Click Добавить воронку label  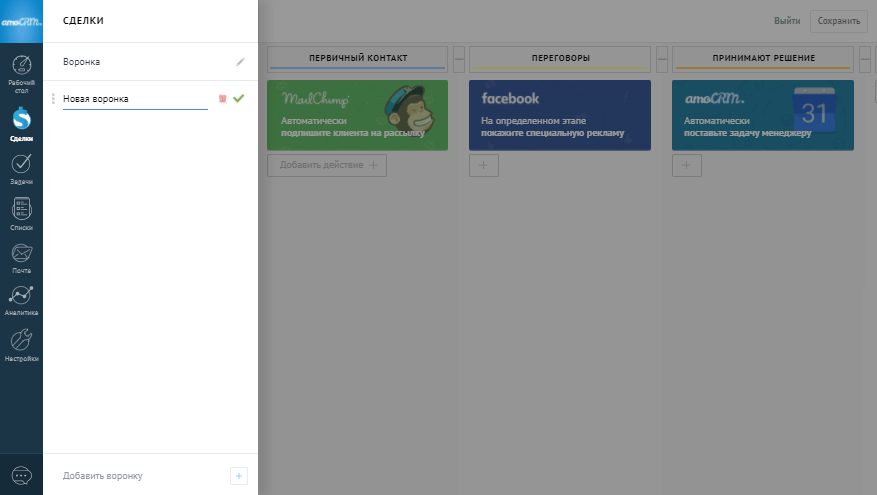point(102,476)
